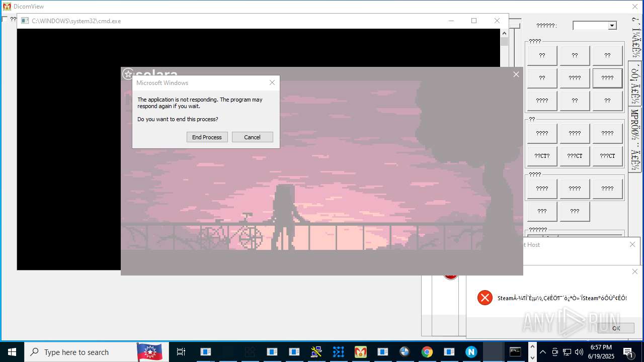644x362 pixels.
Task: Open the blue dots app on the taskbar
Action: (x=339, y=352)
